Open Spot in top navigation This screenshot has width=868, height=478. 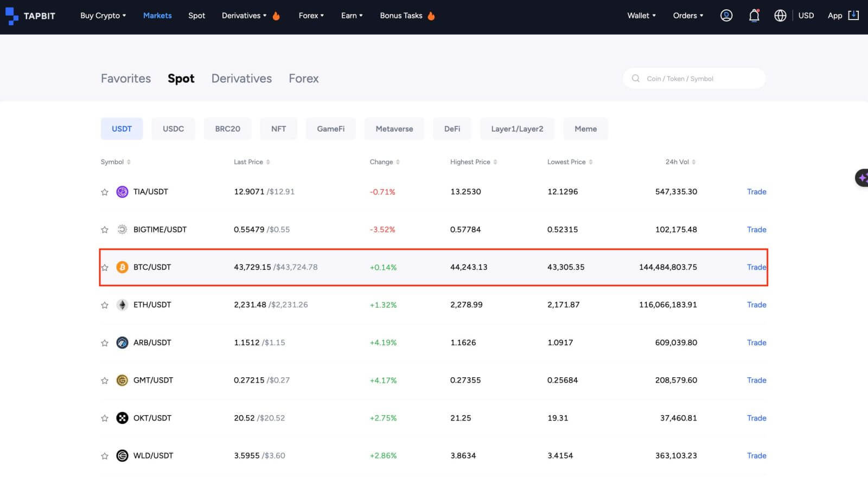click(196, 16)
